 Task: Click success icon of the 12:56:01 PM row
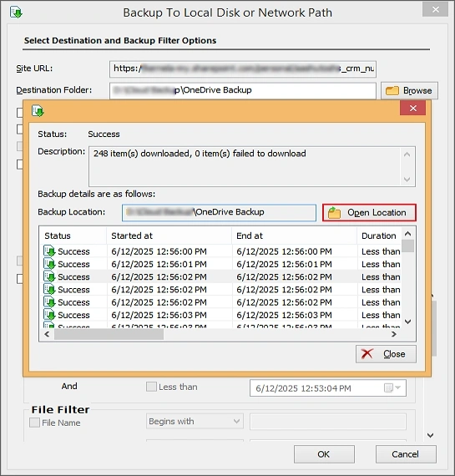pyautogui.click(x=49, y=264)
